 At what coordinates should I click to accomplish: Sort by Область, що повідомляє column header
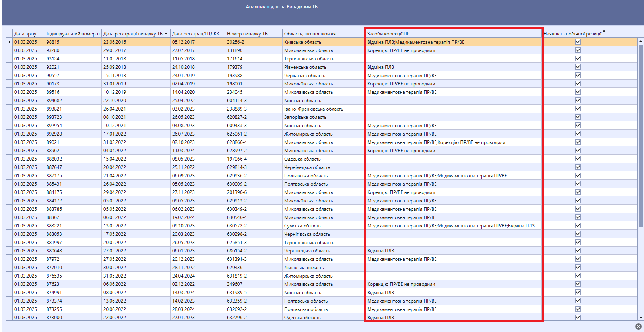pos(324,34)
